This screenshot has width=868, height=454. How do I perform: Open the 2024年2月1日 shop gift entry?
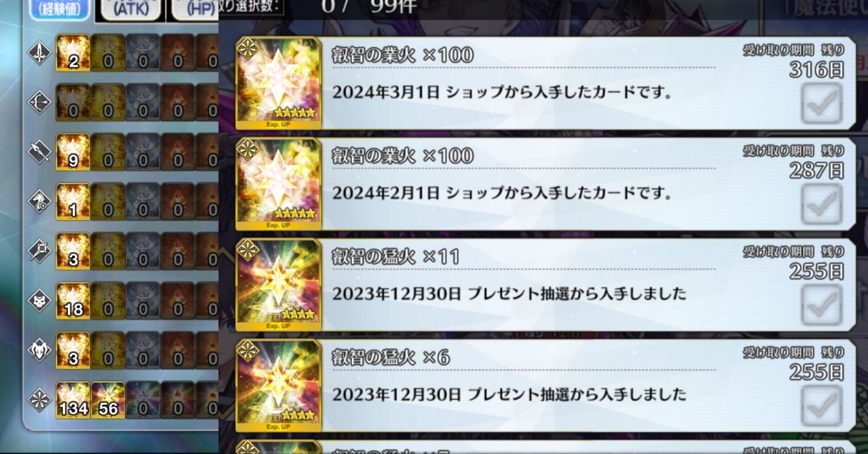[545, 184]
